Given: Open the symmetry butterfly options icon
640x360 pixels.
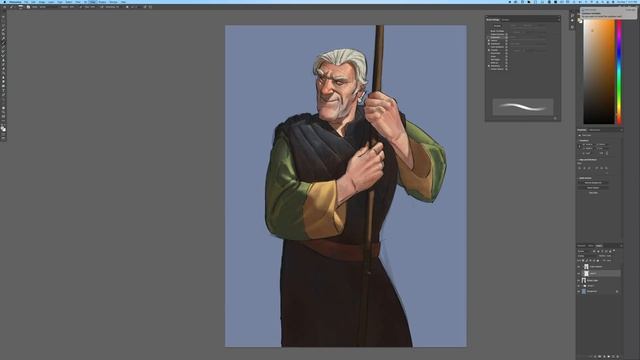Looking at the screenshot, I should (150, 7).
